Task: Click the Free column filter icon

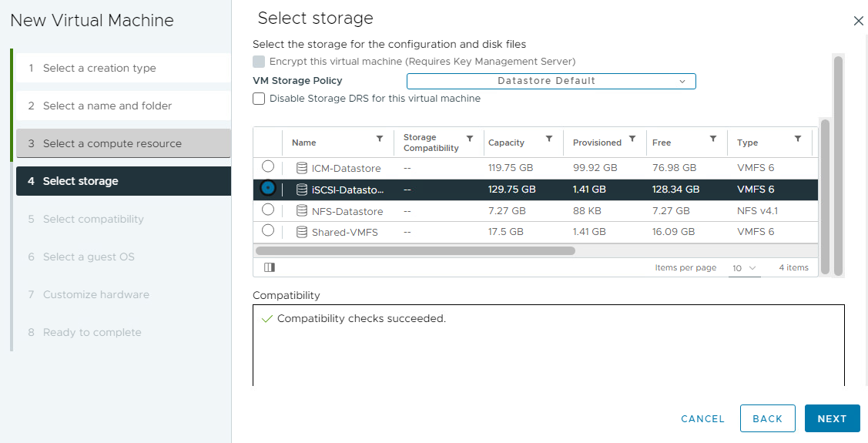Action: click(x=713, y=139)
